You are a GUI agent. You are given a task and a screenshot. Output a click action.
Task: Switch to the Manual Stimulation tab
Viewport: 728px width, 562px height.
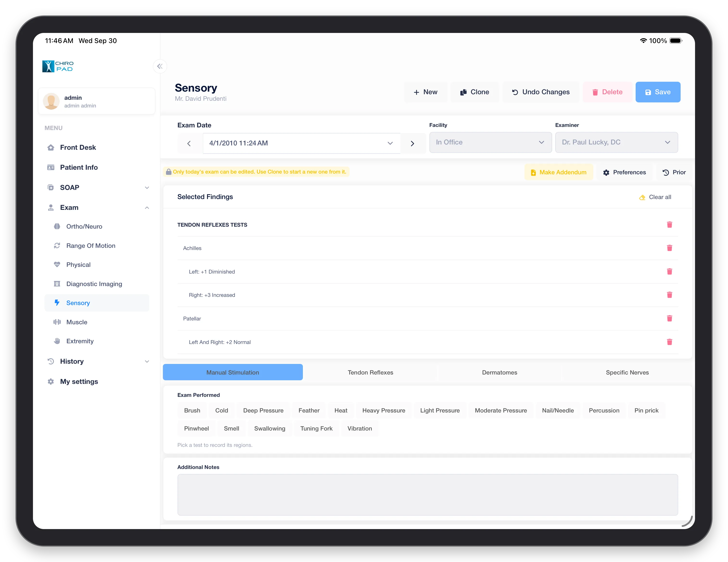pos(233,372)
